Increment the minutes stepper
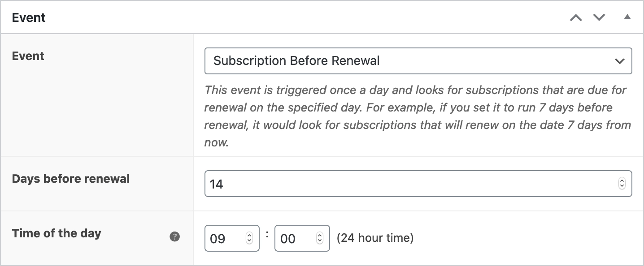 [320, 236]
